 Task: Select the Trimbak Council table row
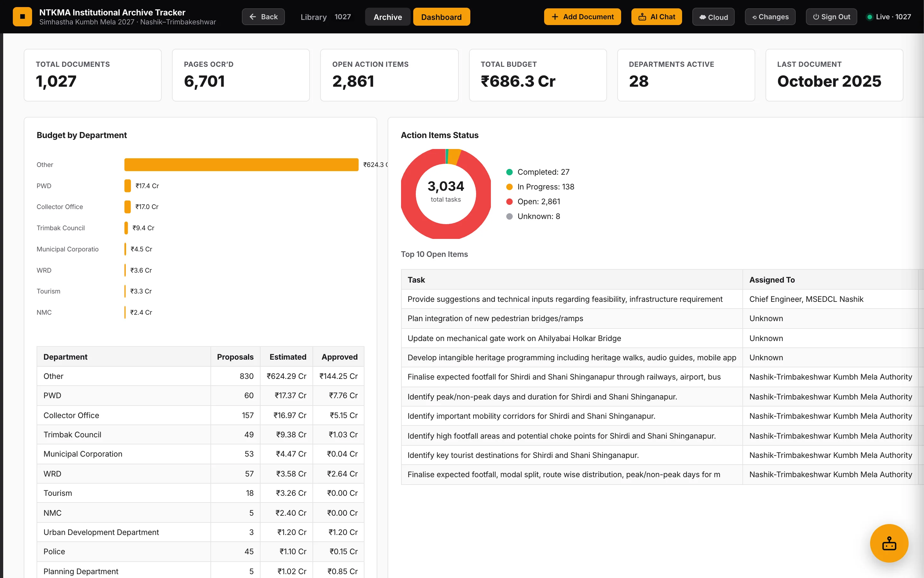coord(201,435)
